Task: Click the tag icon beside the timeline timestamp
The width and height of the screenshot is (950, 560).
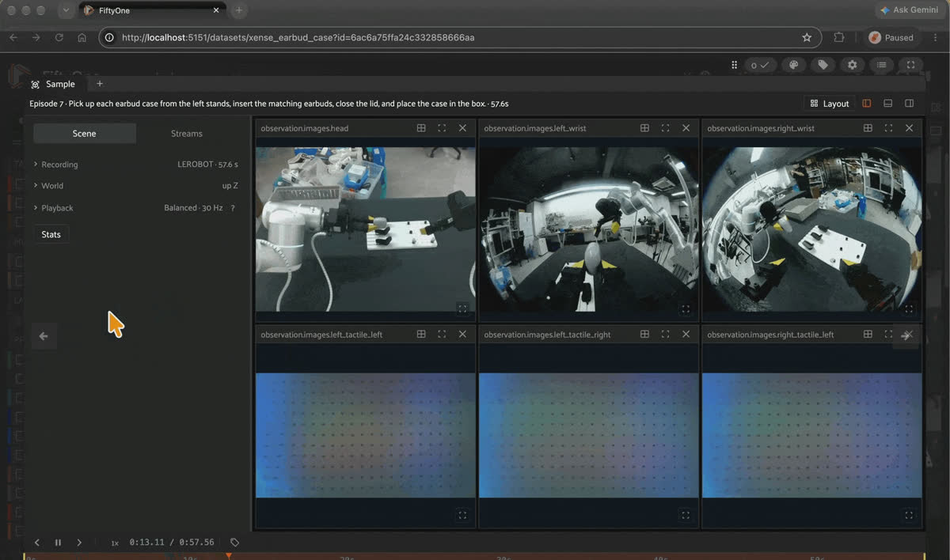Action: coord(234,543)
